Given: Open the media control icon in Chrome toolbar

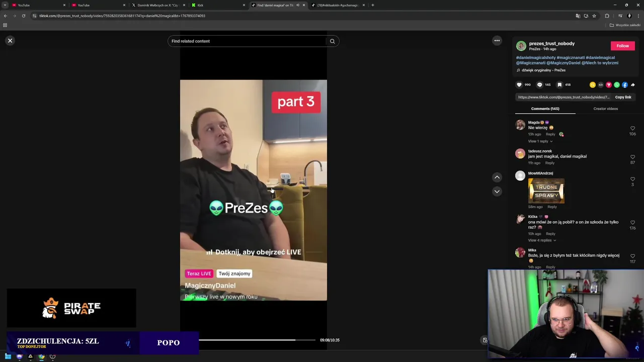Looking at the screenshot, I should (620, 16).
